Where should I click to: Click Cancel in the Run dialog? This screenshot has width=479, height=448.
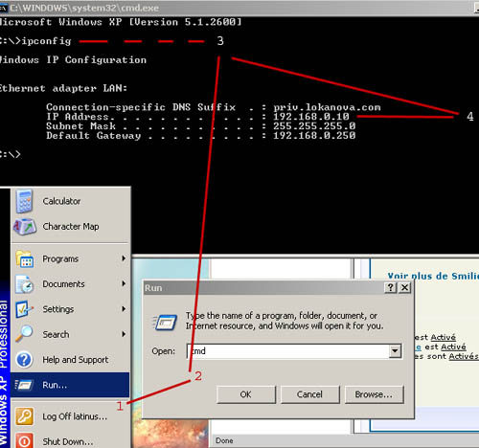tap(309, 394)
